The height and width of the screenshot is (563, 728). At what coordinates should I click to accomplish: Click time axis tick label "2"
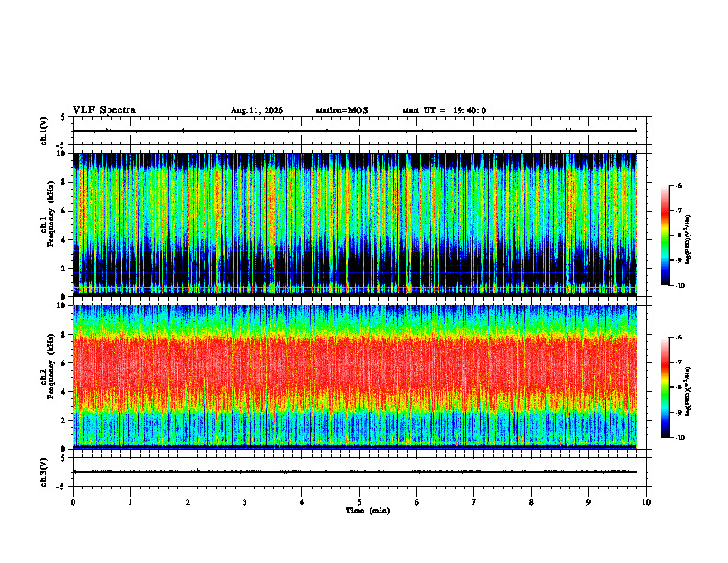188,502
